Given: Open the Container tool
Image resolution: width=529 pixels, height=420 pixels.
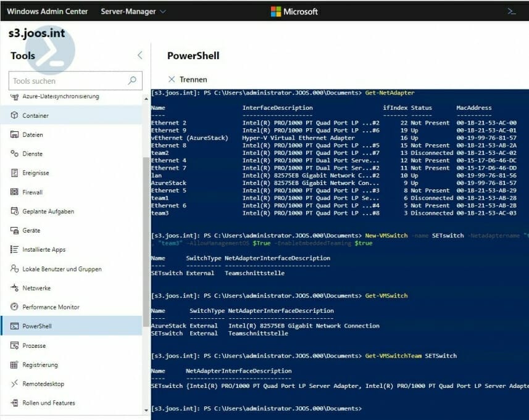Looking at the screenshot, I should point(72,115).
